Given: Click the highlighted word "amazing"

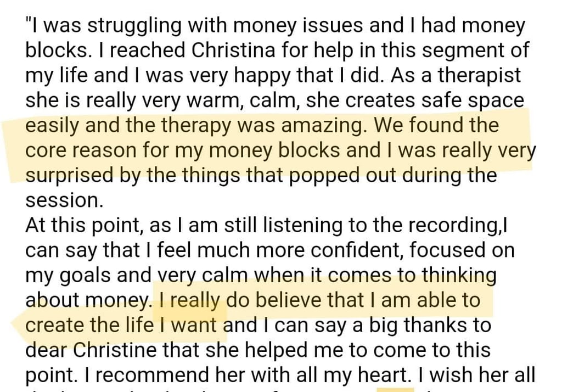Looking at the screenshot, I should point(322,125).
